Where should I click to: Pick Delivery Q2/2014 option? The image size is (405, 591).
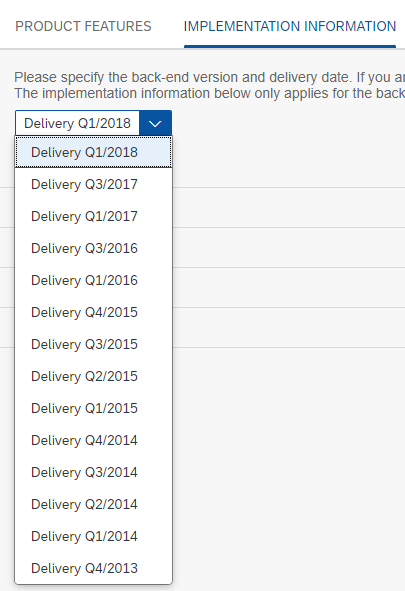[x=93, y=505]
